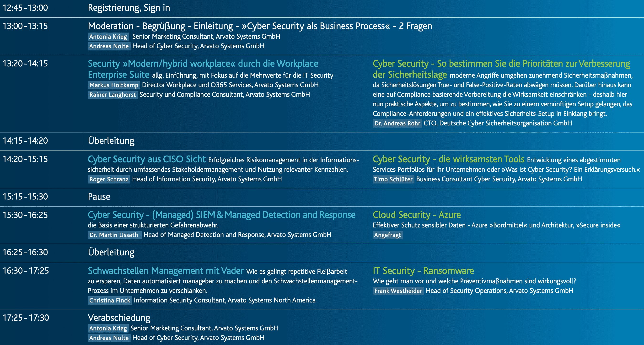
Task: Open the SIEM & Managed Detection and Response title
Action: point(221,215)
